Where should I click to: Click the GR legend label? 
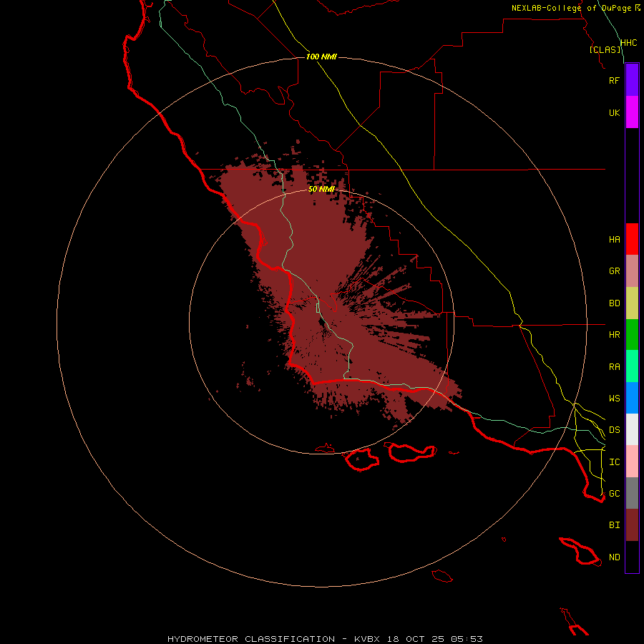[x=614, y=271]
